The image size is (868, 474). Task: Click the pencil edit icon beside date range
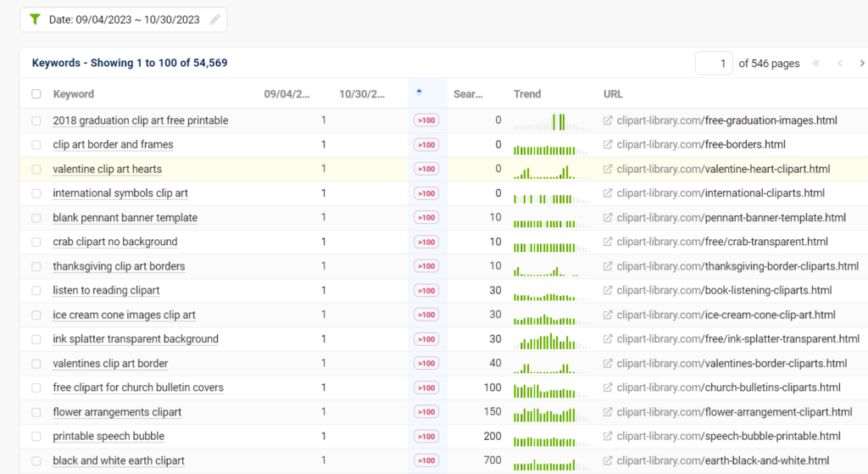[215, 20]
